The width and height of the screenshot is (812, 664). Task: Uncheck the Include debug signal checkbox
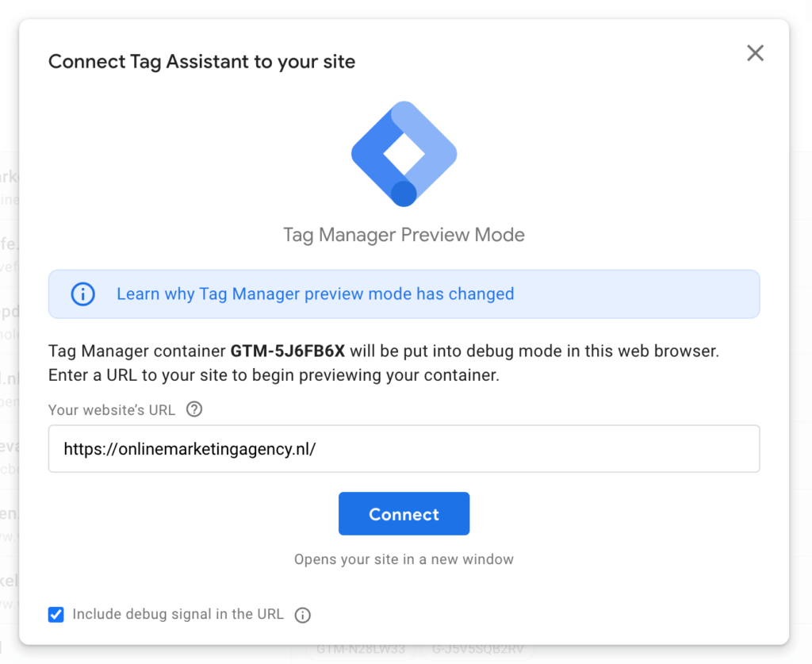56,614
